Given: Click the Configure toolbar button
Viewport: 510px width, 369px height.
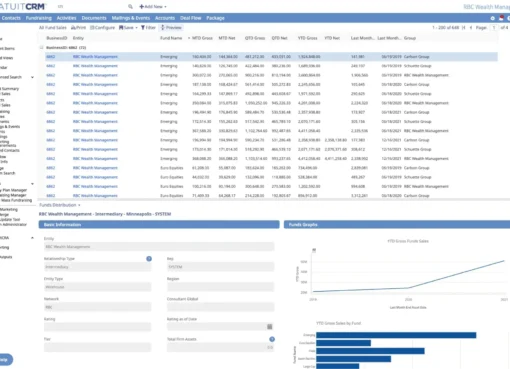Looking at the screenshot, I should click(x=102, y=28).
